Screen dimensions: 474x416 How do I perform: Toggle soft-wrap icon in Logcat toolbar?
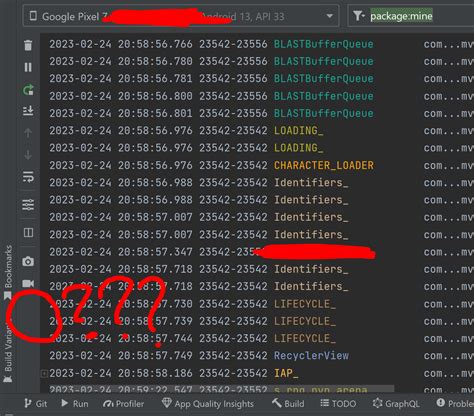point(28,177)
